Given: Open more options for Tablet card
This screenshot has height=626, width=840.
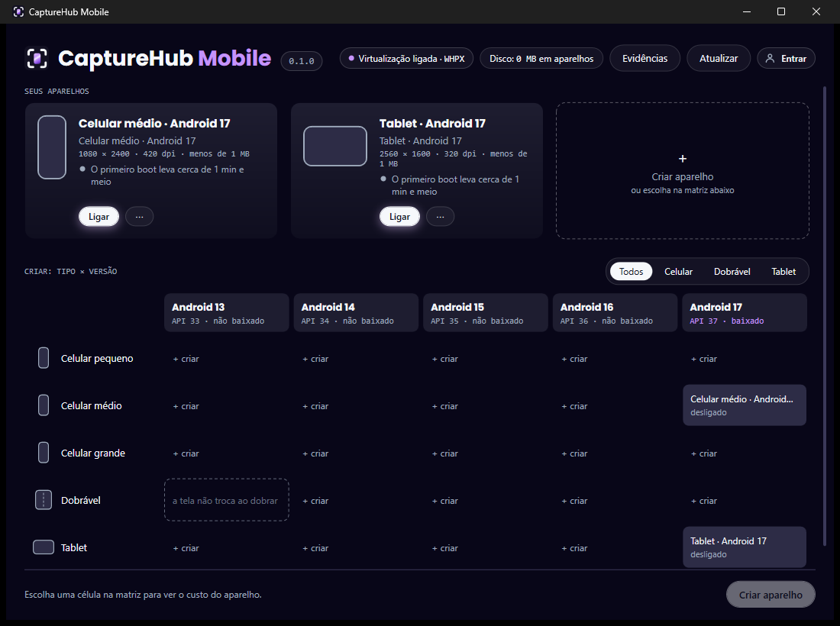Looking at the screenshot, I should (x=441, y=216).
